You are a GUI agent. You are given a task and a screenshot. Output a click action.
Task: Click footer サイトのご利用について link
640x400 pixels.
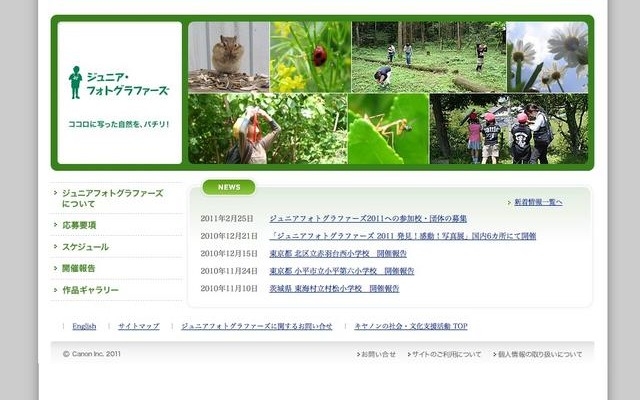tap(445, 354)
